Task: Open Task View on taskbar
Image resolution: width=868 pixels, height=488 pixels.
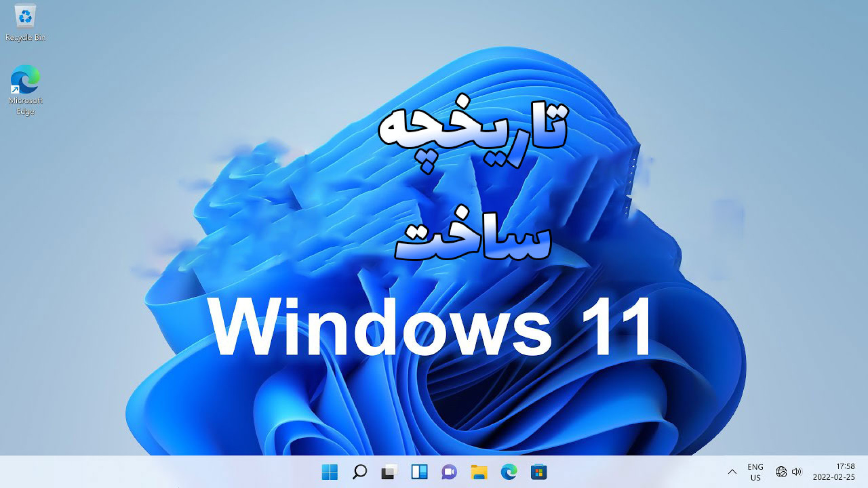Action: 389,472
